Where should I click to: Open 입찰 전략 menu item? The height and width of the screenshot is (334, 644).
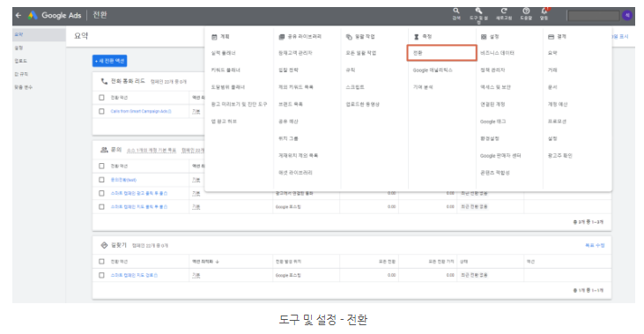pyautogui.click(x=288, y=71)
